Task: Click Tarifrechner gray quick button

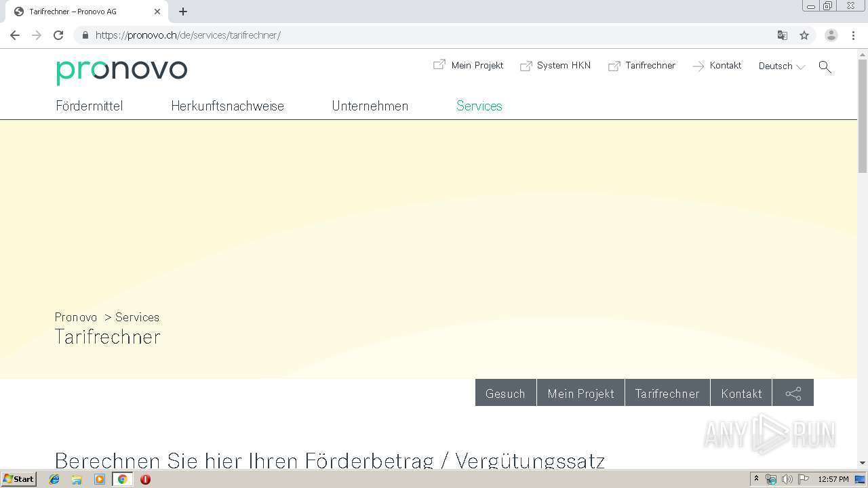Action: tap(667, 393)
